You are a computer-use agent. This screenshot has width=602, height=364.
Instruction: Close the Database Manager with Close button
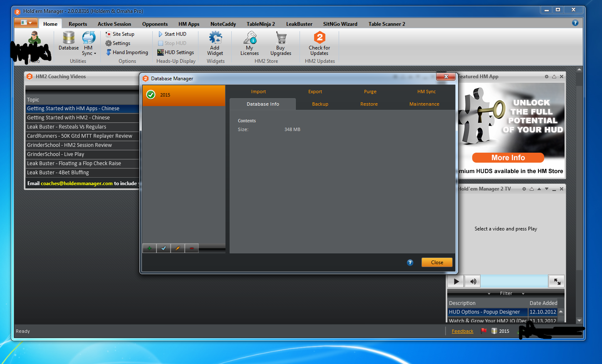[437, 262]
